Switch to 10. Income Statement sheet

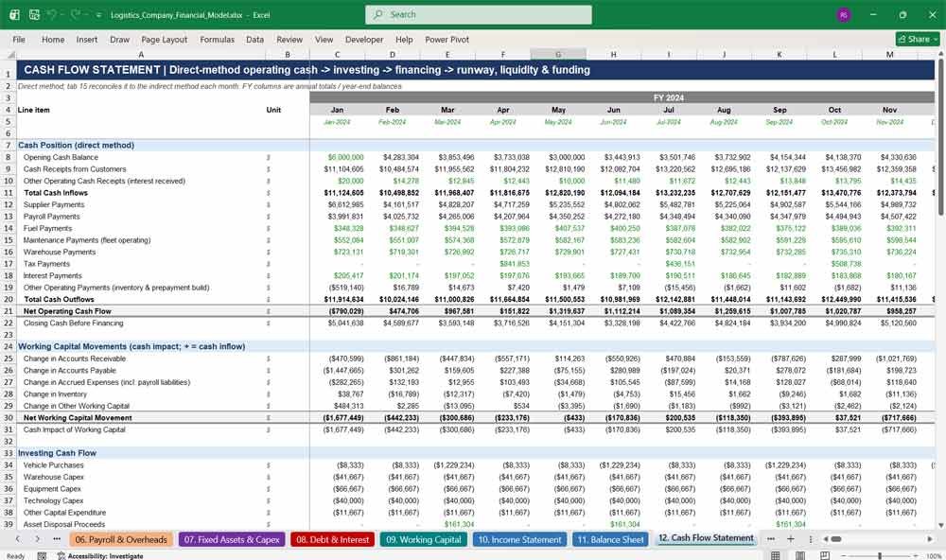click(x=519, y=539)
